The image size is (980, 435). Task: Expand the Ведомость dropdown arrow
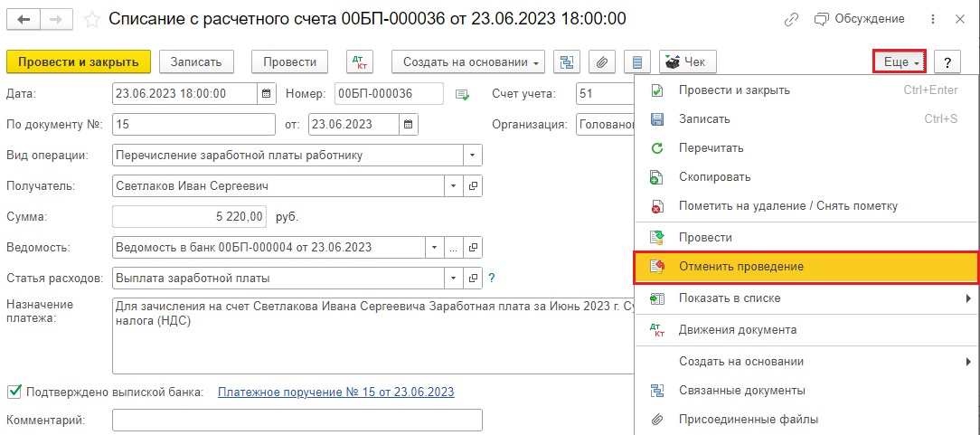[435, 247]
